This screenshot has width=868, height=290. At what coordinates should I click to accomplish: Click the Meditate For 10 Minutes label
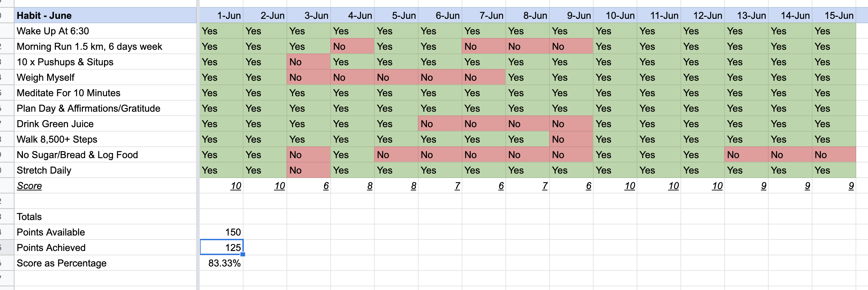click(x=68, y=93)
